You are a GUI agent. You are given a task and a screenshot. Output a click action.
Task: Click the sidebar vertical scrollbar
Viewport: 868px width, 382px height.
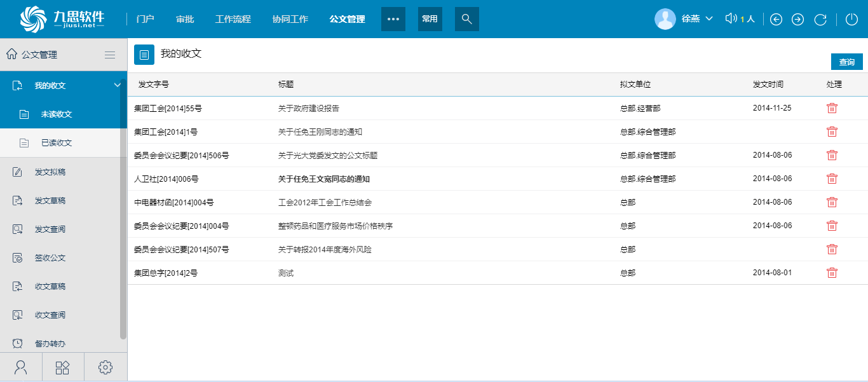click(x=123, y=210)
